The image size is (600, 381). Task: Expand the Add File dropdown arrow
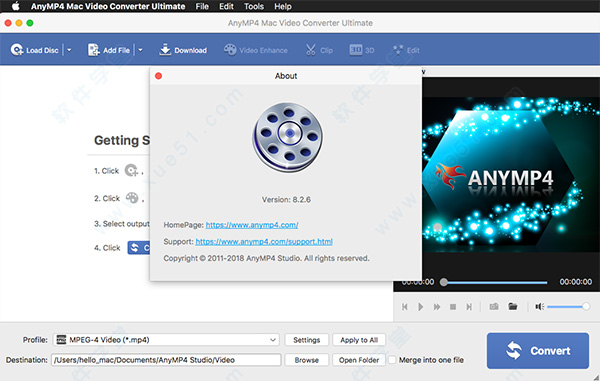pos(140,50)
